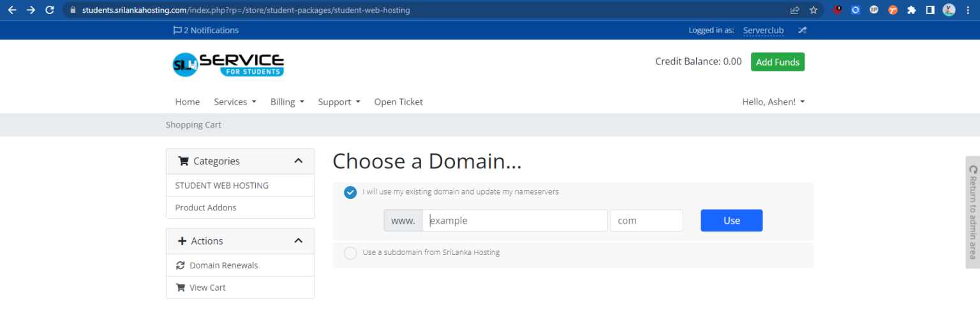Click the shuffle icon beside Serverclub
Image resolution: width=980 pixels, height=336 pixels.
(x=802, y=30)
